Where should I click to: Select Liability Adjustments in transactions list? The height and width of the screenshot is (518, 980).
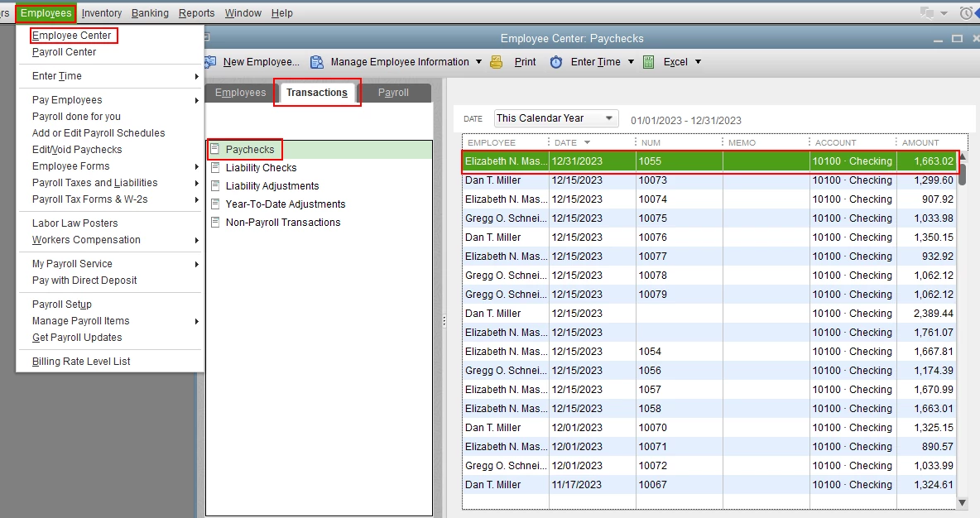(271, 185)
